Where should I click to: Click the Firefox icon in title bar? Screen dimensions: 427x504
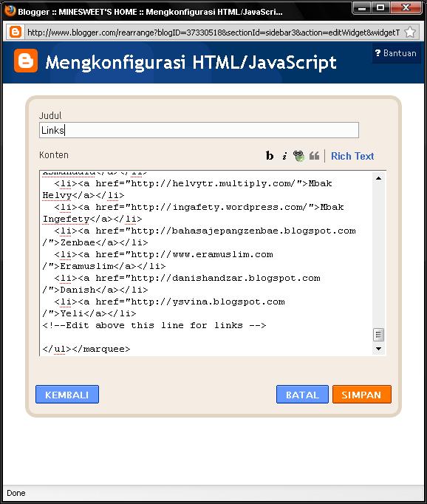pos(10,10)
